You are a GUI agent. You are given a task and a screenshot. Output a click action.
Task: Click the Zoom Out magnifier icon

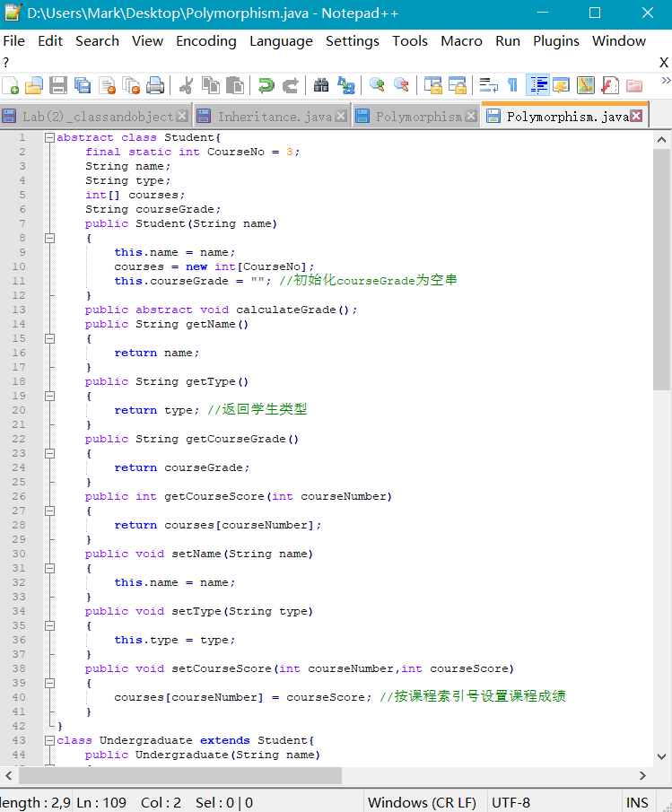point(401,85)
